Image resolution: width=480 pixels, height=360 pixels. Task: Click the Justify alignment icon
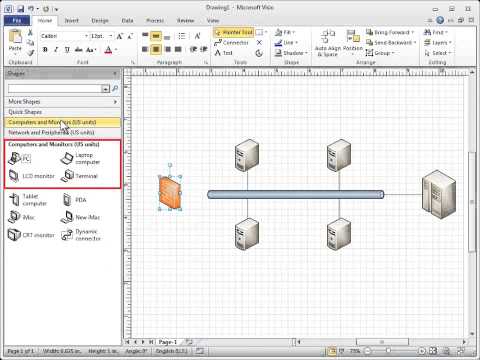click(178, 49)
